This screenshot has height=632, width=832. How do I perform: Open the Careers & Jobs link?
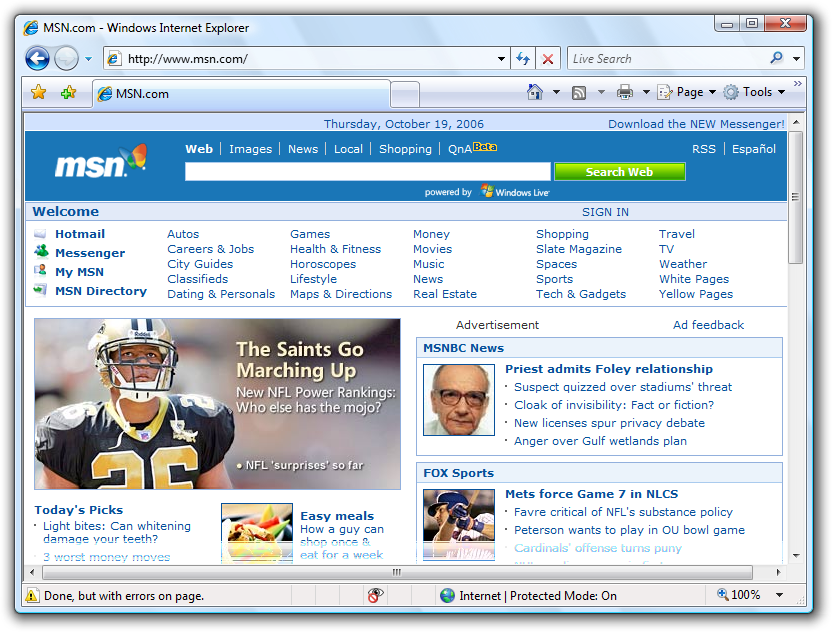(x=211, y=249)
